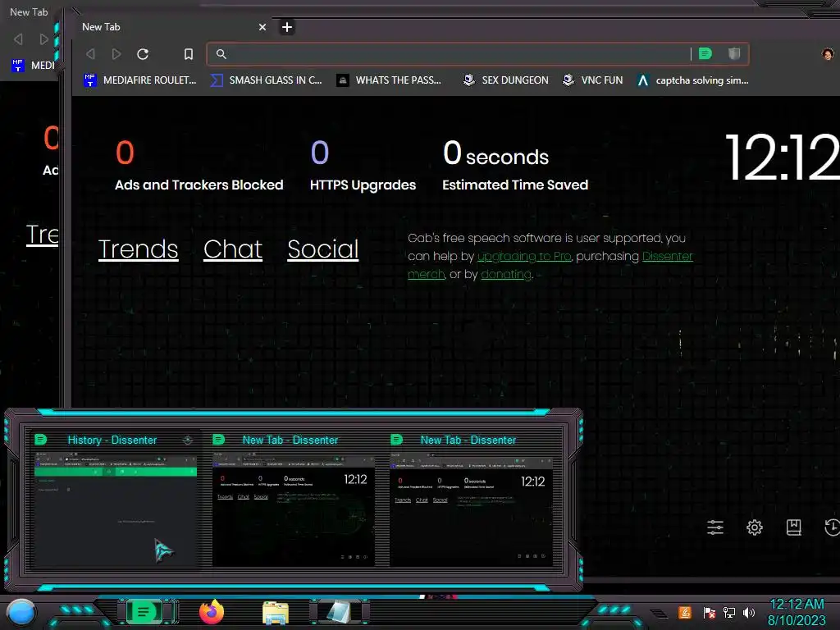The image size is (840, 630).
Task: Open the SEX DUNGEON bookmark
Action: 505,80
